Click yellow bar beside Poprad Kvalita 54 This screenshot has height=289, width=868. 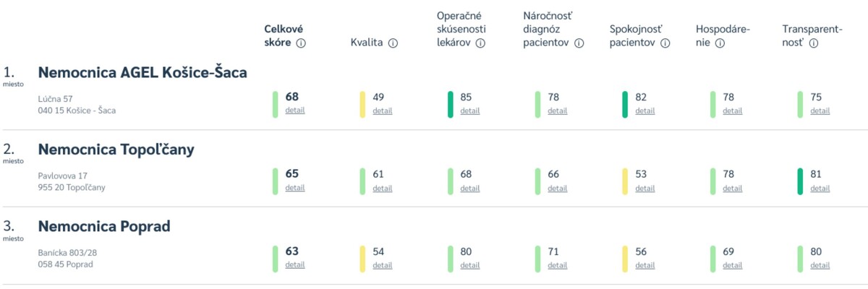(363, 259)
